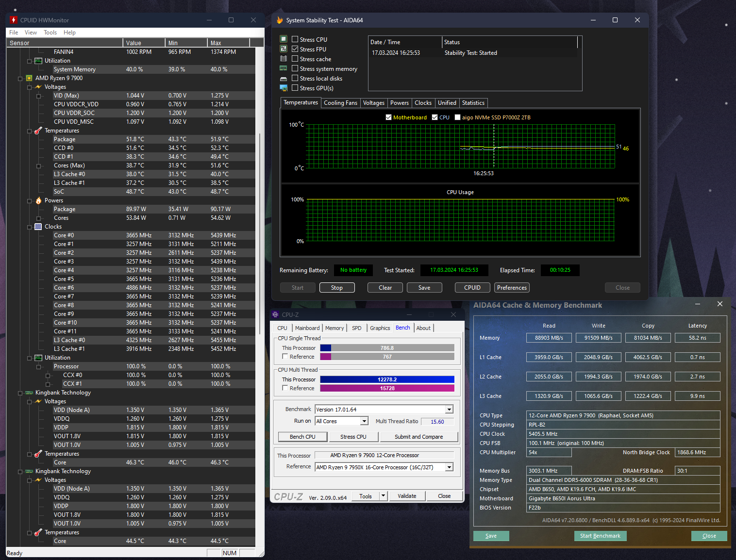Collapse the Clocks tree node

click(29, 227)
